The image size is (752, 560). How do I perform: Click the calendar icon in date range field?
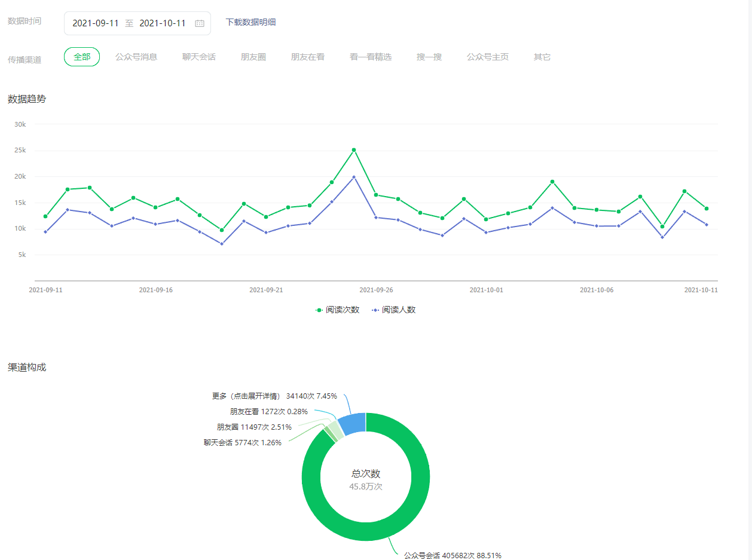click(200, 23)
